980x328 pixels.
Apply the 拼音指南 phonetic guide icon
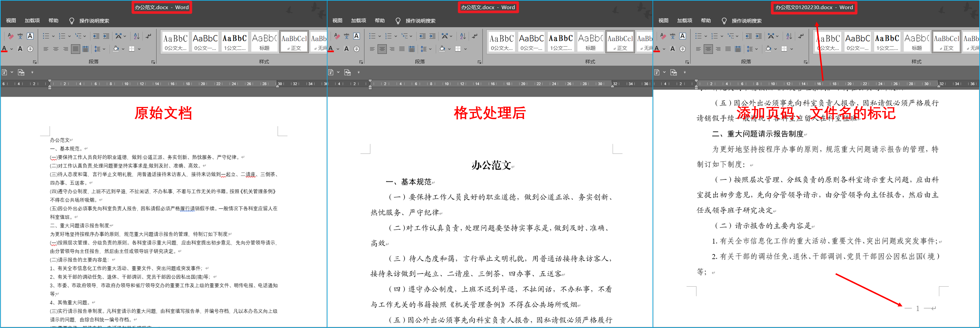click(x=20, y=37)
